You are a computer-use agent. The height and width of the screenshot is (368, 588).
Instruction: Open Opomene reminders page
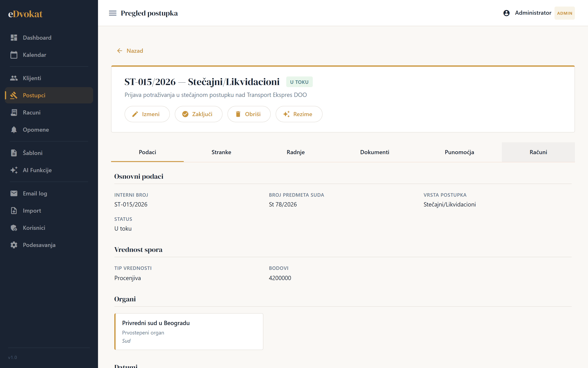(x=49, y=130)
